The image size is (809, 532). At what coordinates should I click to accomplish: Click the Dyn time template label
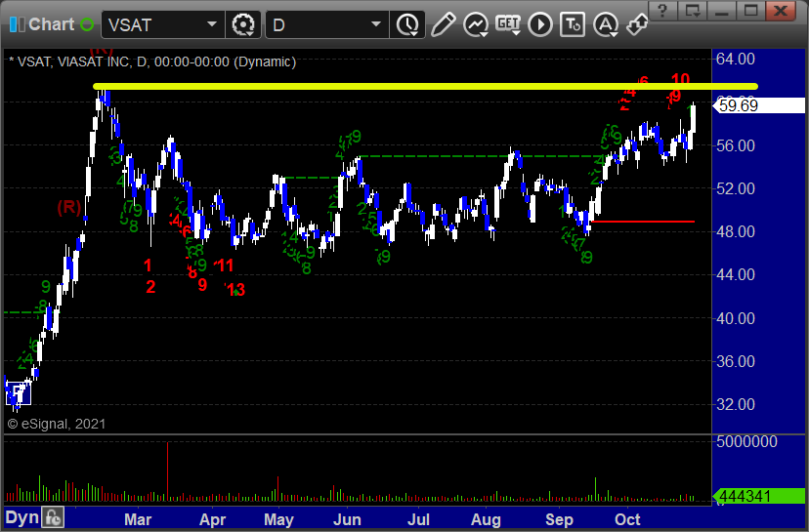22,517
